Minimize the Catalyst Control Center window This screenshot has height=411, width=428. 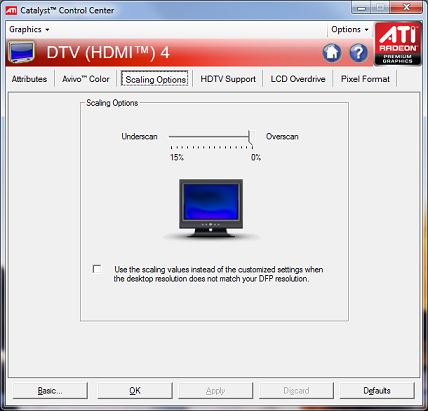pos(361,8)
